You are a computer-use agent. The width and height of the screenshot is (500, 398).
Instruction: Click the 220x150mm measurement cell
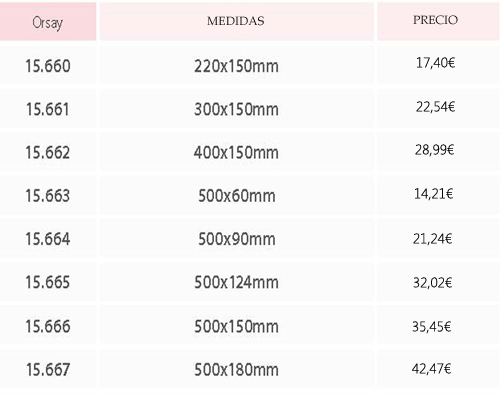point(236,66)
